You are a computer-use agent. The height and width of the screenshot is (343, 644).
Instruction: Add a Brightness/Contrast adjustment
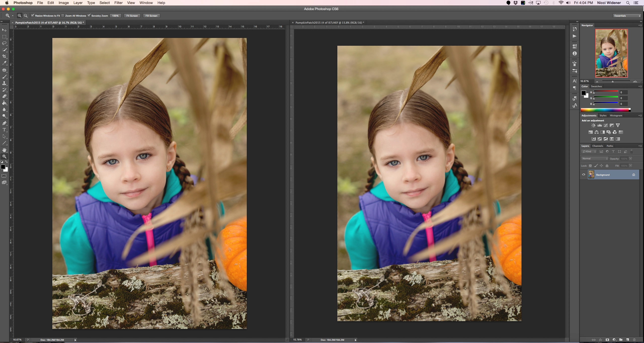[x=593, y=125]
